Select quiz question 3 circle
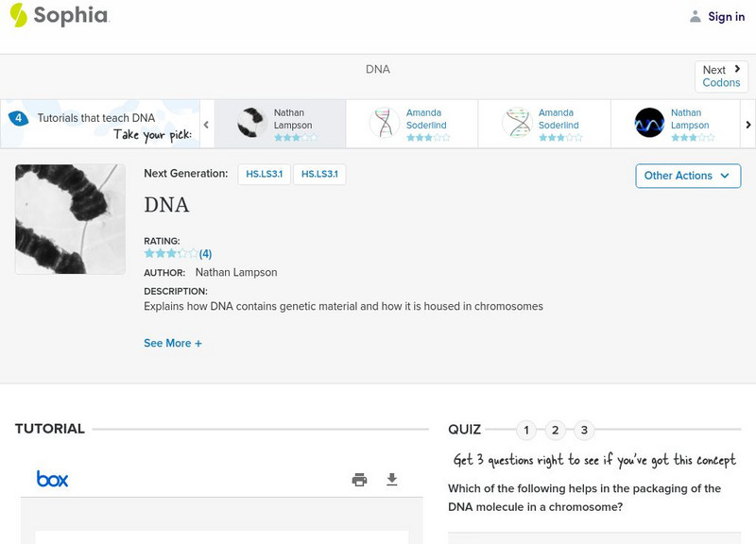 click(584, 431)
